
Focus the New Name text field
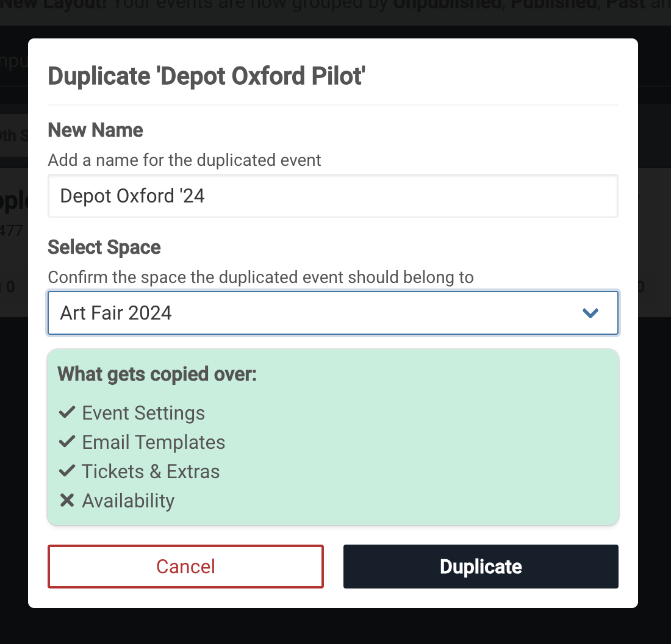(332, 196)
